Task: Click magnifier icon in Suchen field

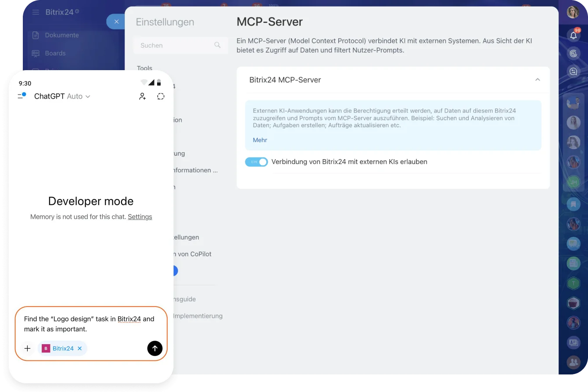Action: coord(217,45)
